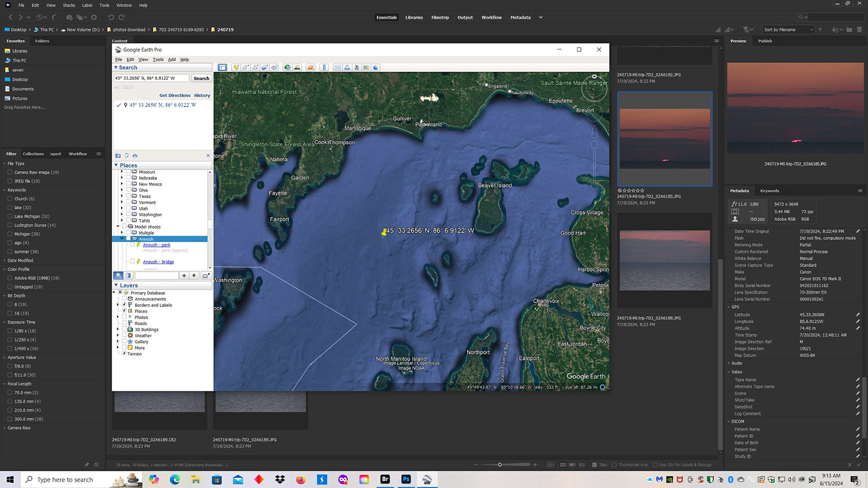Screen dimensions: 868x488
Task: Collapse the Layers panel header
Action: coord(116,285)
